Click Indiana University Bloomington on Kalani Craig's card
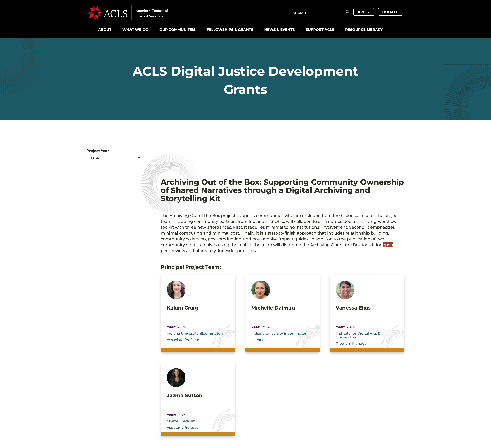This screenshot has width=491, height=448. pos(195,334)
